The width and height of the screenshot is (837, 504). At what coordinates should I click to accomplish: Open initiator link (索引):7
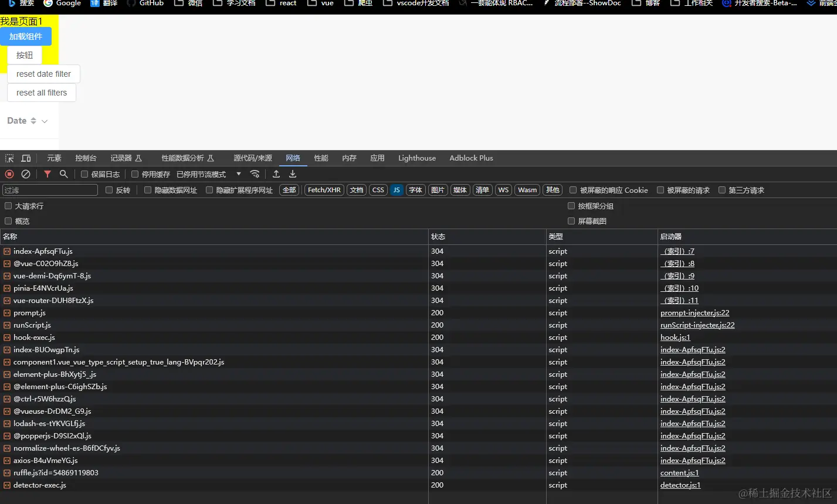tap(677, 251)
